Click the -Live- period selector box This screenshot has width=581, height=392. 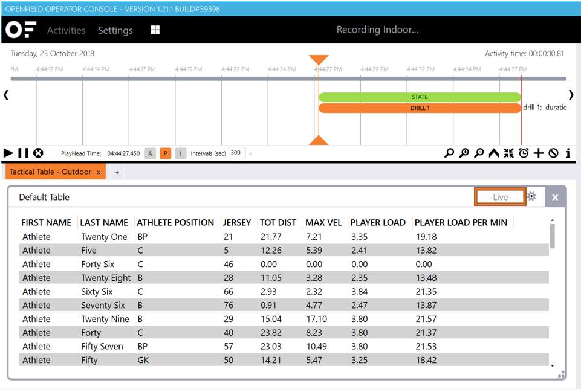(x=500, y=197)
